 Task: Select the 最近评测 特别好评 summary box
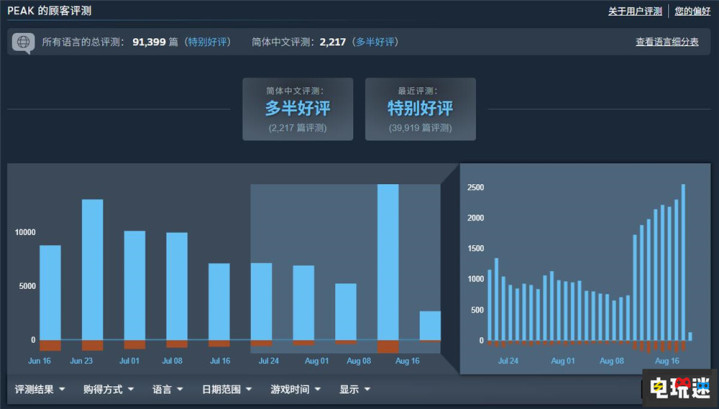click(x=420, y=109)
